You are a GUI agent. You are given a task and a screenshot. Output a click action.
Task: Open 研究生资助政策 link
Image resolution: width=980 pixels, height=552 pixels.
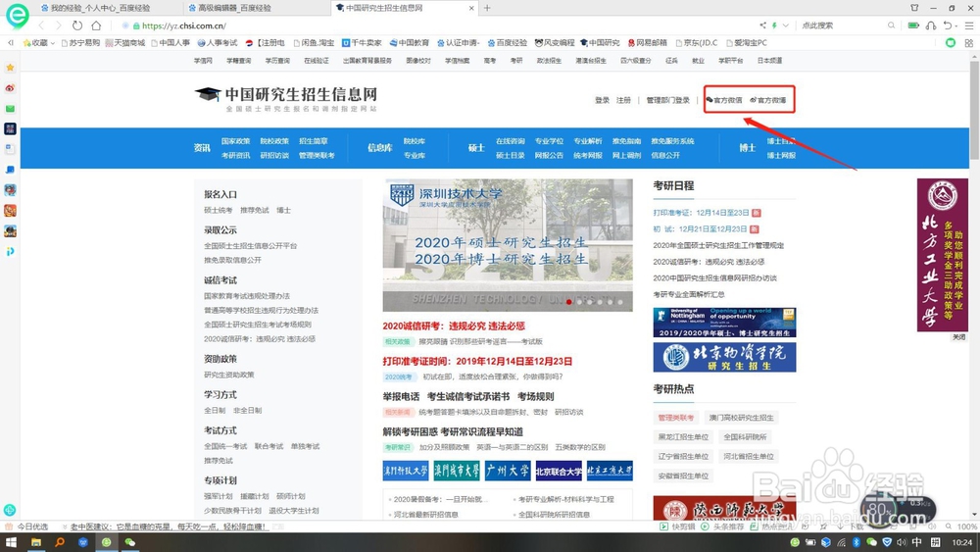pos(228,375)
